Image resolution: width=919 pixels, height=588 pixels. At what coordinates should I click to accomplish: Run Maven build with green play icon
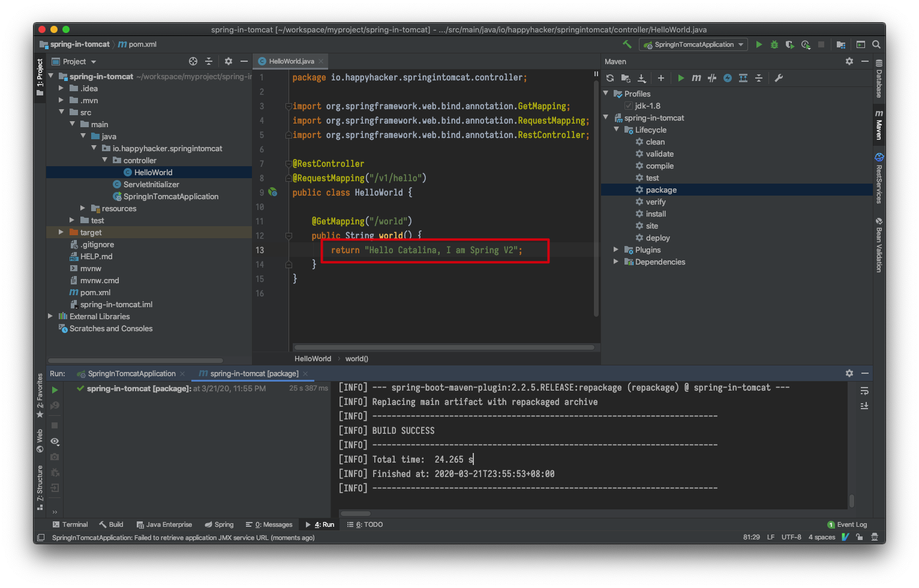coord(681,78)
